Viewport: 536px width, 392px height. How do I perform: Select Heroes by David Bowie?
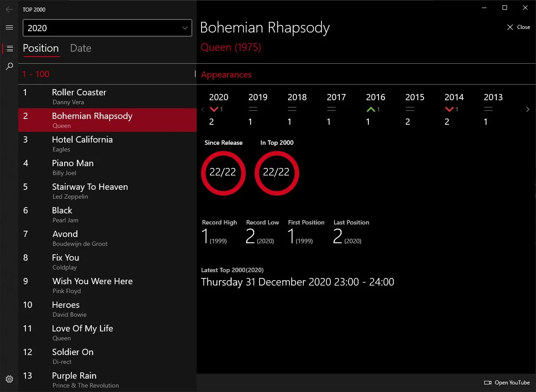pos(107,309)
